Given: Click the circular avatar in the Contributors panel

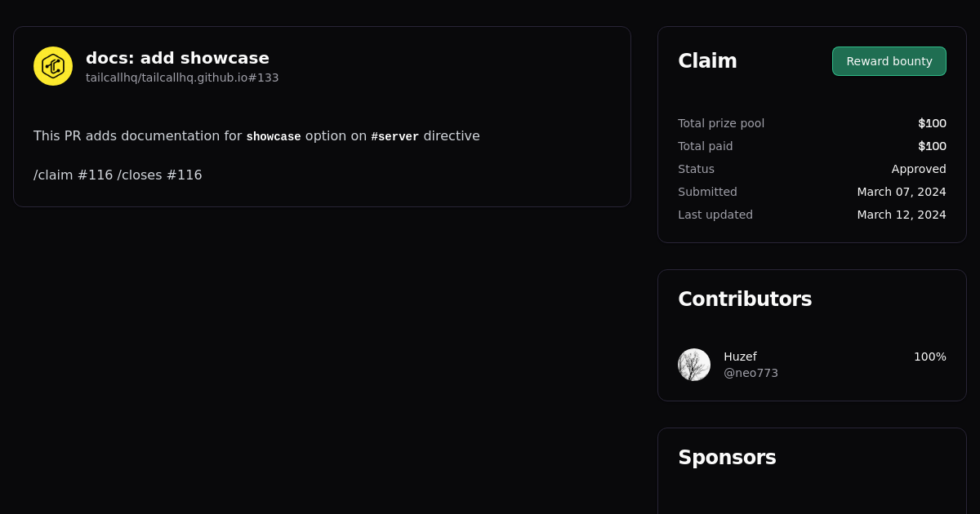Looking at the screenshot, I should [694, 365].
